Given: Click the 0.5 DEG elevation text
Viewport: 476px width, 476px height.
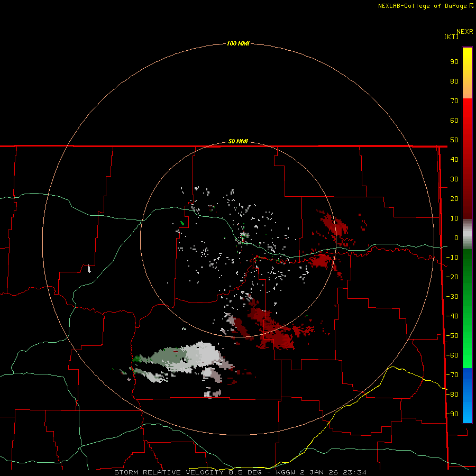Looking at the screenshot, I should [245, 472].
